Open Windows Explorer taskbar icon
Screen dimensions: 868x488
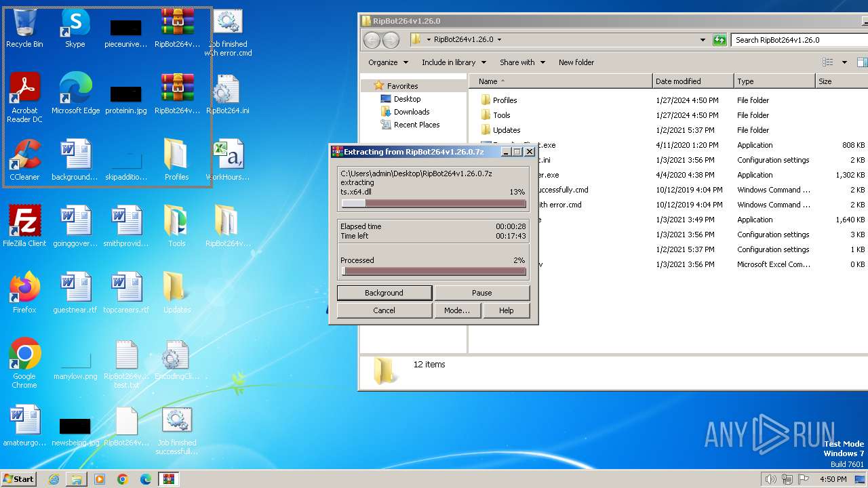click(77, 479)
